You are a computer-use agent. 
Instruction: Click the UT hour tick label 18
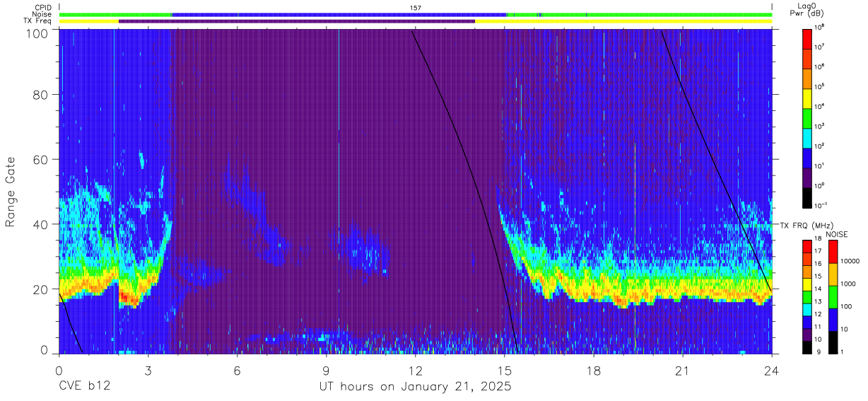594,370
